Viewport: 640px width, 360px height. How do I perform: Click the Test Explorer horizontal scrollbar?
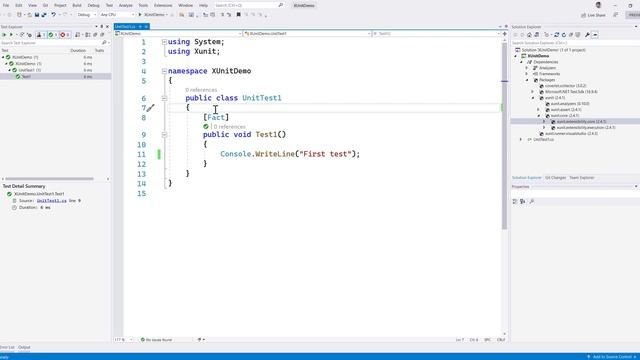coord(49,179)
